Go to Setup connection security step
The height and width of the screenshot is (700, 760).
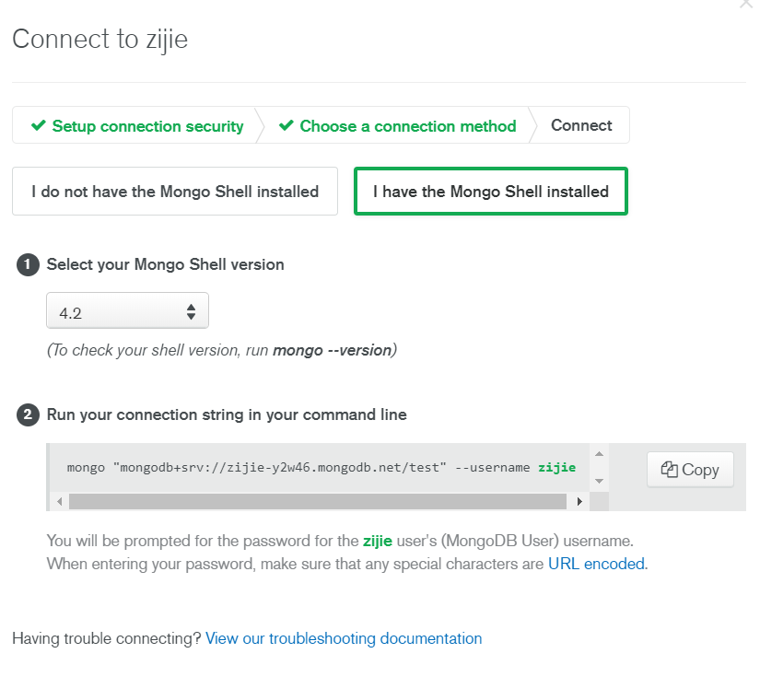click(x=137, y=125)
